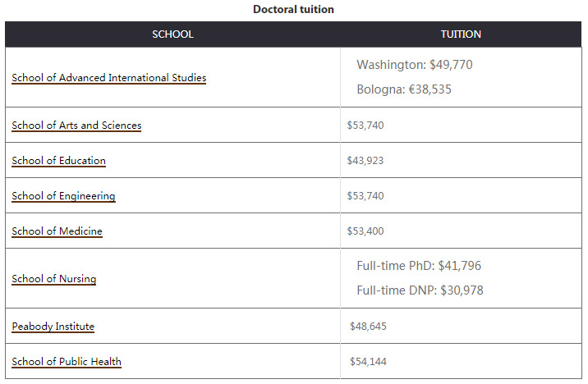The height and width of the screenshot is (384, 588).
Task: Open the School of Arts and Sciences link
Action: (x=76, y=126)
